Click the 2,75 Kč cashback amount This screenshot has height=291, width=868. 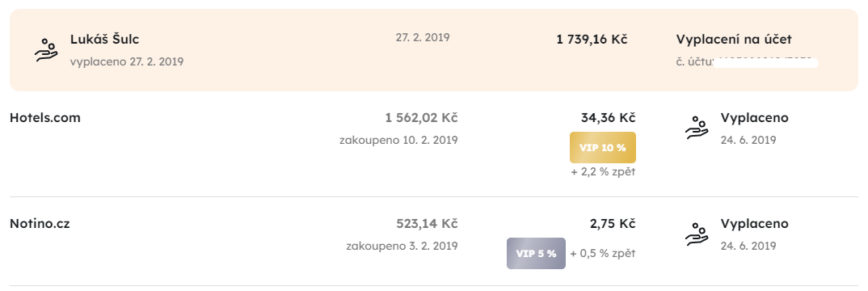click(x=613, y=224)
